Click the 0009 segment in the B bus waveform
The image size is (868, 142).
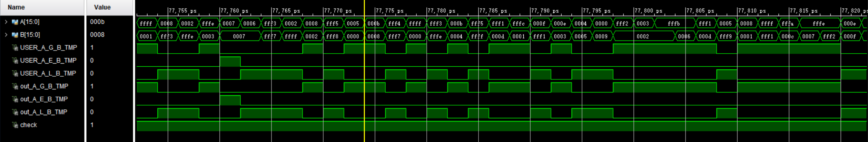[x=602, y=36]
